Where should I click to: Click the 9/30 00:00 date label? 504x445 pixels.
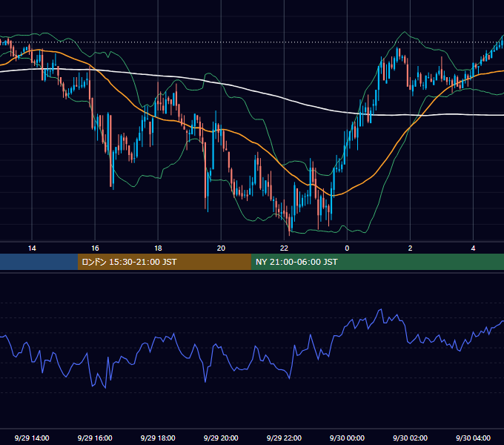coord(347,438)
